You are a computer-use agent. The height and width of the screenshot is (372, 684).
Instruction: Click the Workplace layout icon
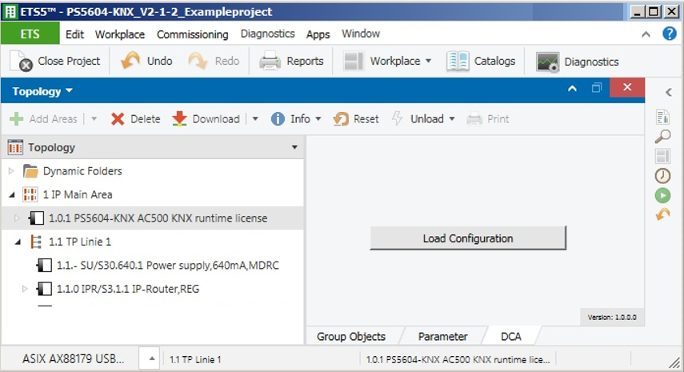[x=353, y=61]
